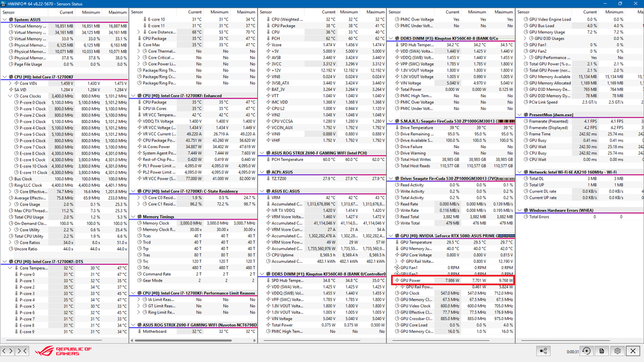Open sensor settings via the gear icon
644x362 pixels.
[618, 351]
